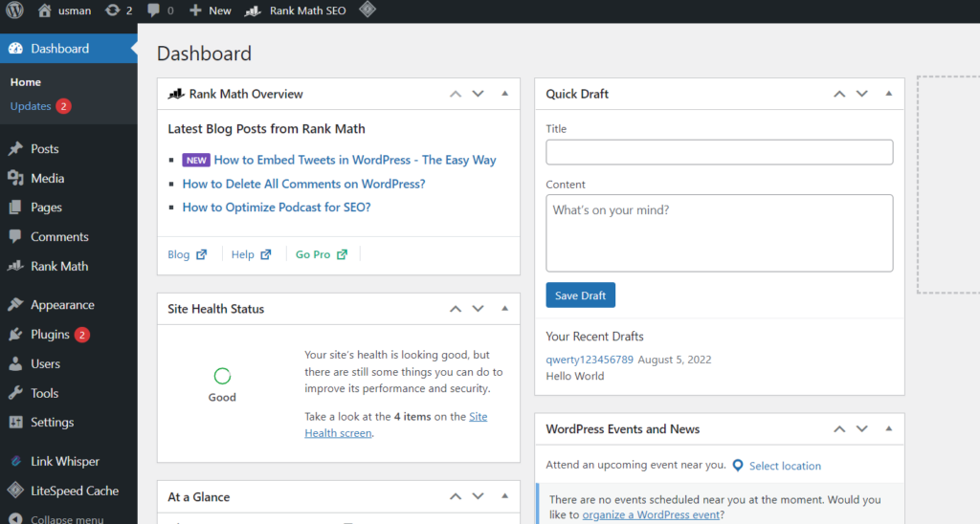Viewport: 980px width, 524px height.
Task: Click the Select location link
Action: 785,466
